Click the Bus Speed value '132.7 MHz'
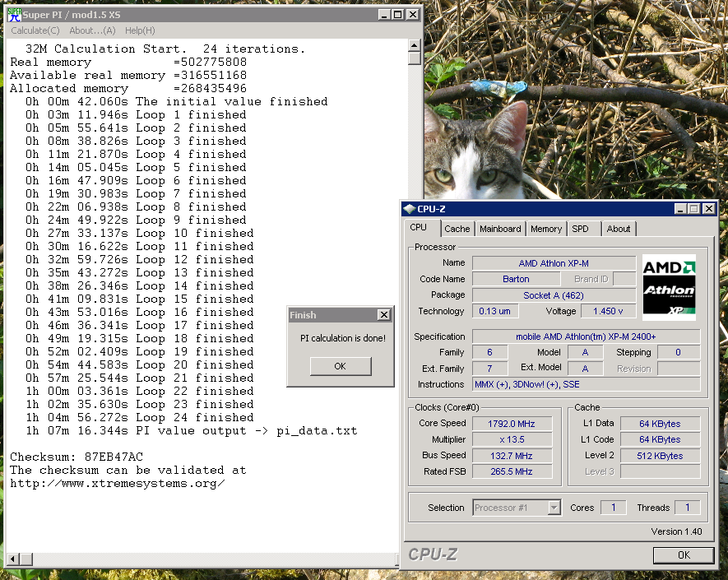This screenshot has width=728, height=580. tap(512, 456)
